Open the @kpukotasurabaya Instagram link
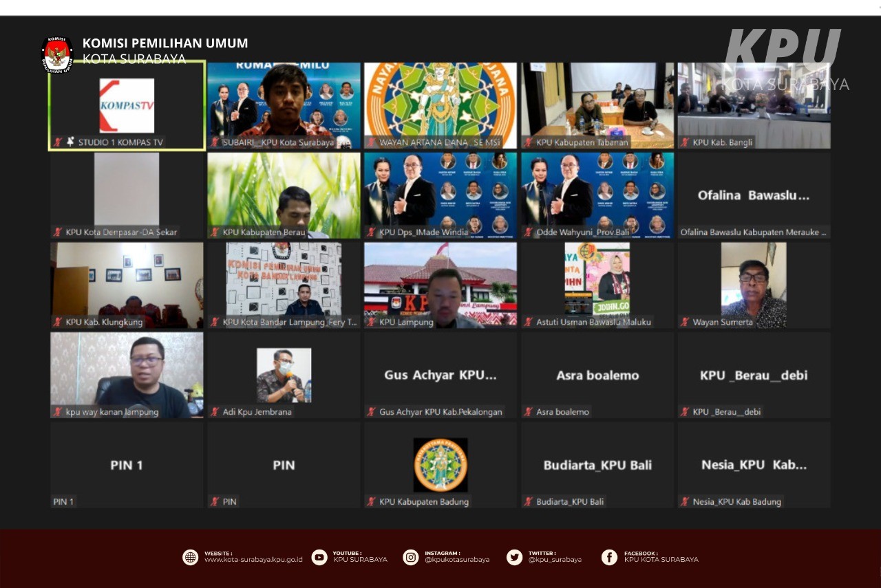This screenshot has height=588, width=881. [x=457, y=560]
